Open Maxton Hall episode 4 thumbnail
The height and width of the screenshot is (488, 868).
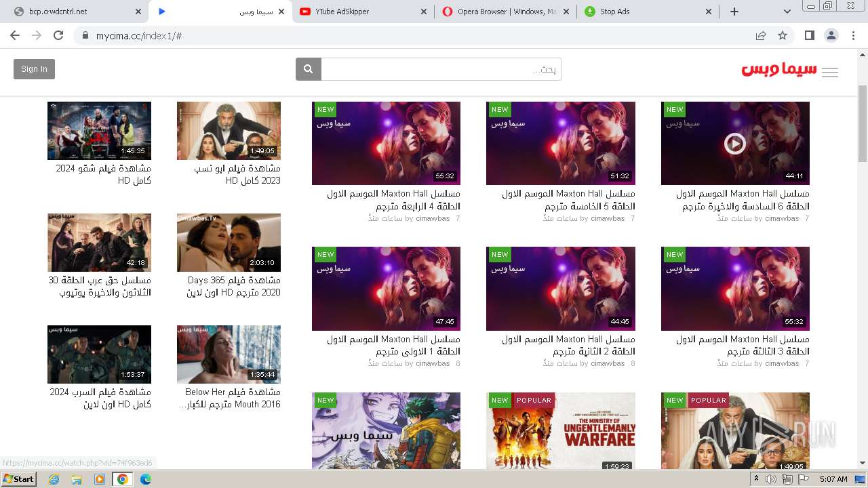tap(386, 143)
